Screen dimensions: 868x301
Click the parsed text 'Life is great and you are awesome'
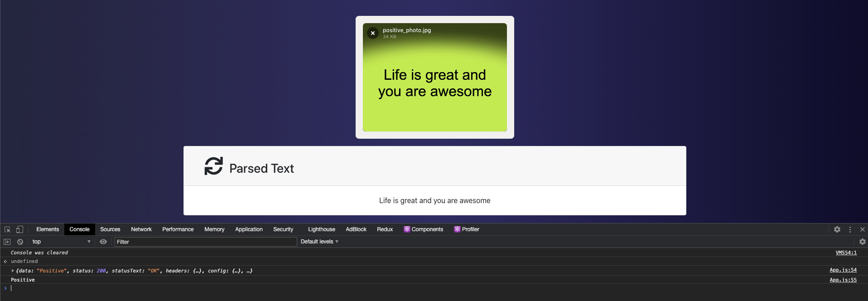click(435, 200)
